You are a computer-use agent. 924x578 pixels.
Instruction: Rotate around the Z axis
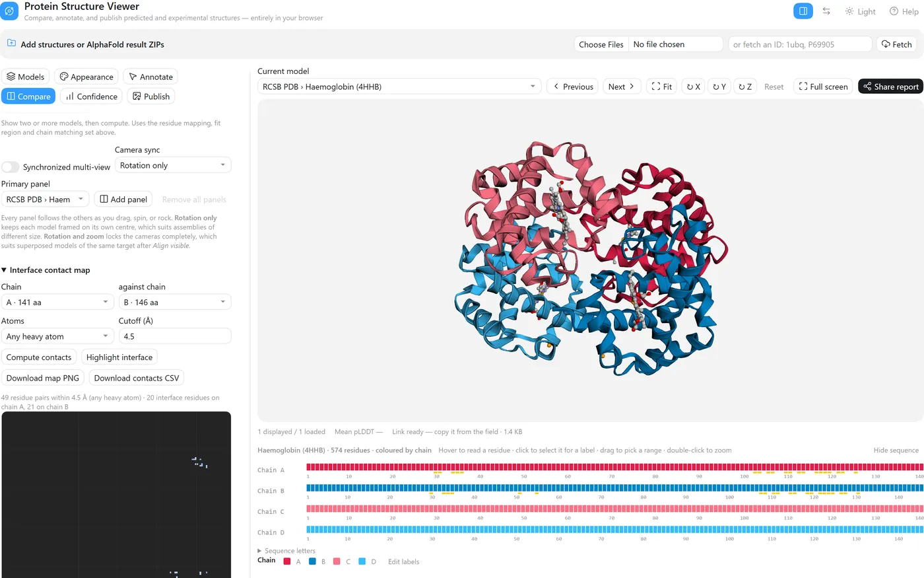tap(745, 87)
